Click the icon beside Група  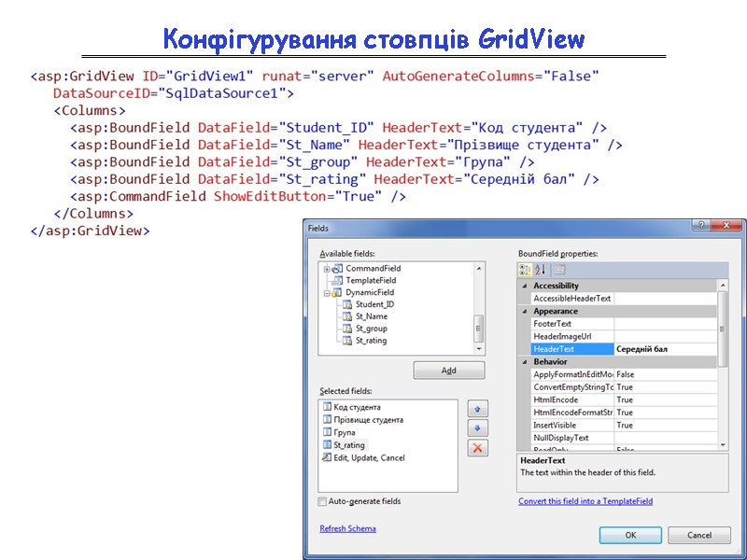click(x=327, y=432)
